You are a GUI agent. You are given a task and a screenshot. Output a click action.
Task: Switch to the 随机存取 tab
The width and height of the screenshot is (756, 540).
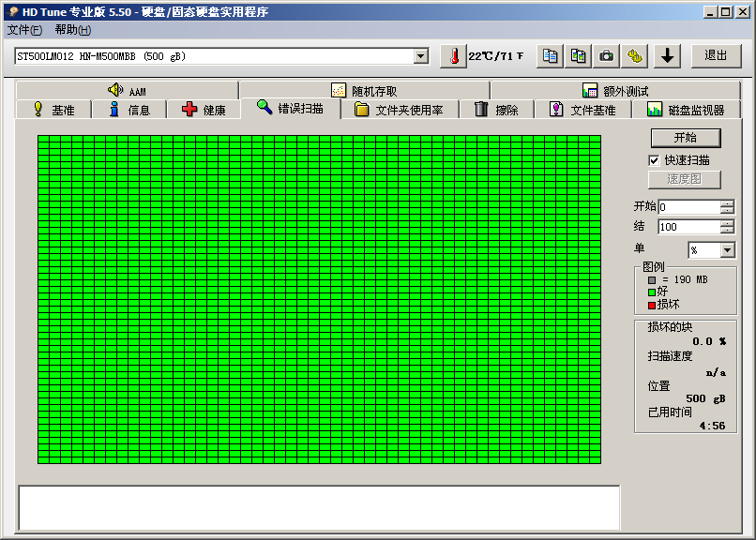pos(365,91)
